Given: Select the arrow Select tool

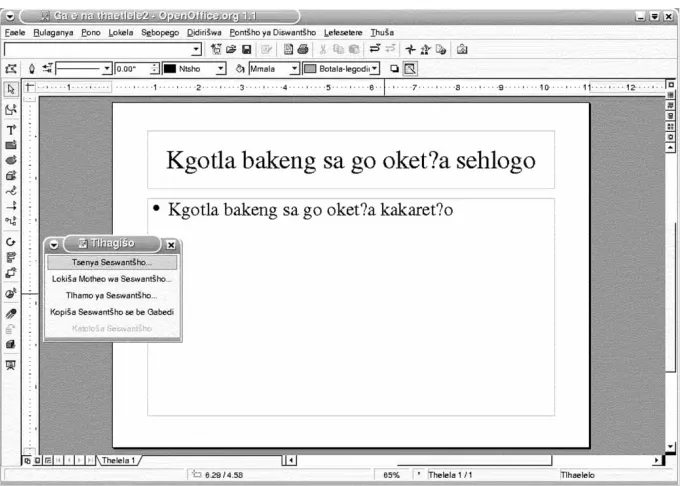Looking at the screenshot, I should pyautogui.click(x=11, y=89).
